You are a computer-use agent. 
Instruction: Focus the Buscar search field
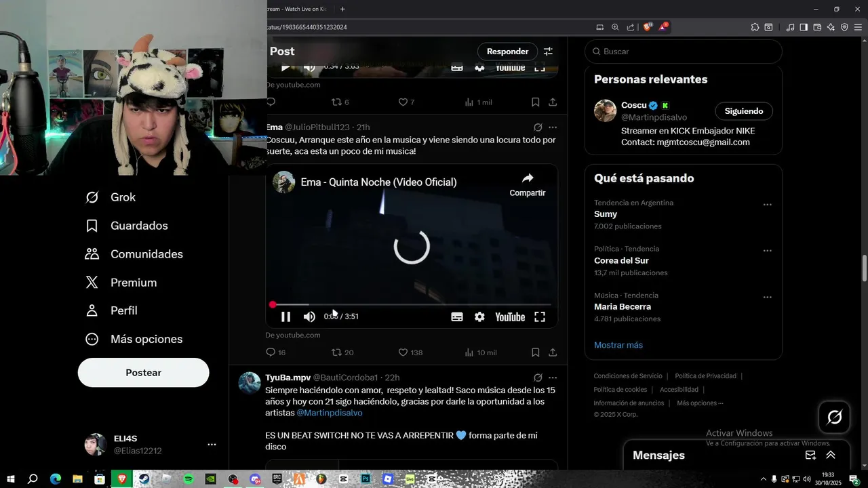(684, 52)
